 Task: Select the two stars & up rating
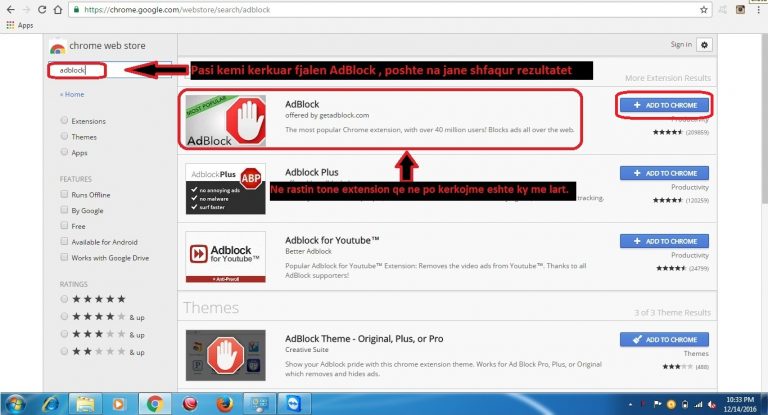point(64,351)
